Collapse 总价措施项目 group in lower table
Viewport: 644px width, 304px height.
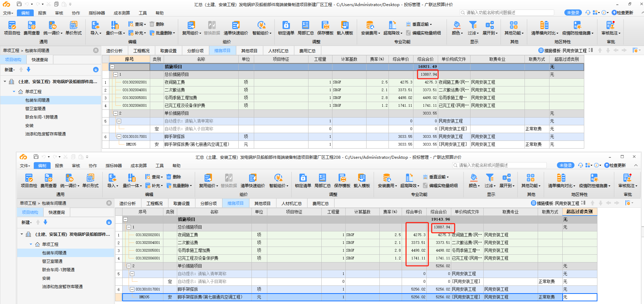[x=129, y=227]
